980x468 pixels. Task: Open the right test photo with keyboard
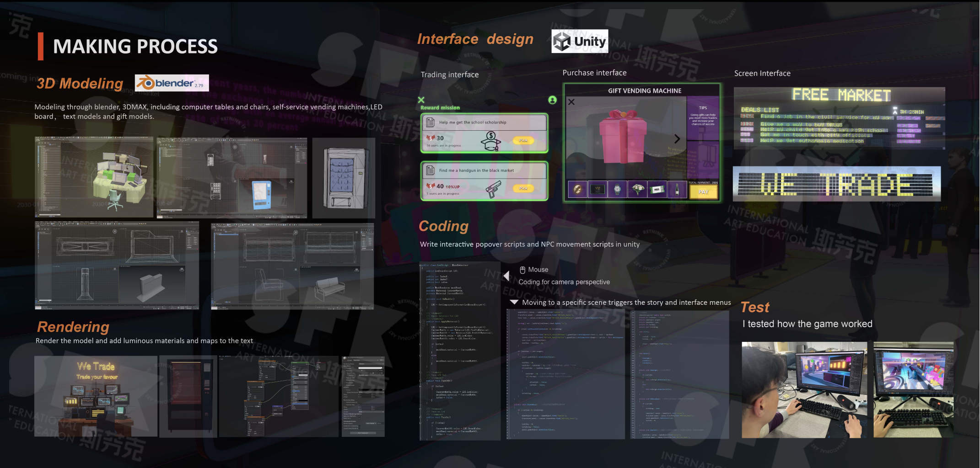tap(914, 390)
